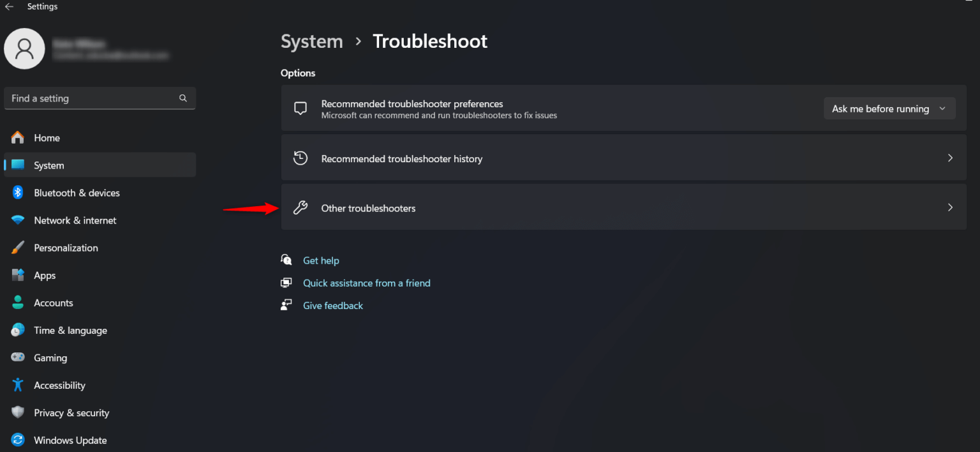Expand Recommended troubleshooter history

[623, 158]
